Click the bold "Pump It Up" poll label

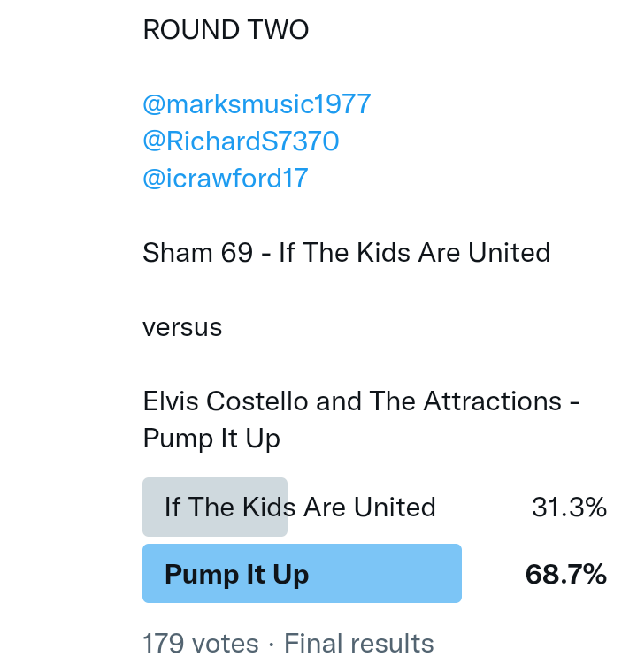pos(236,575)
